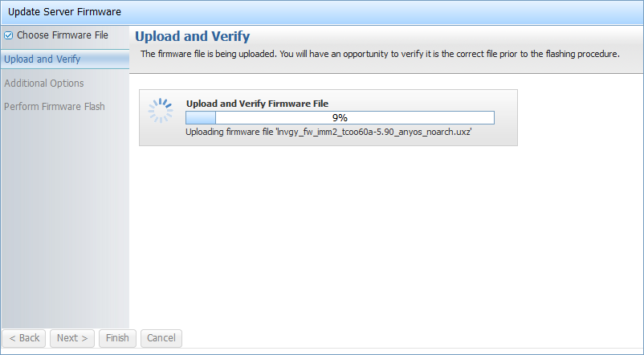The height and width of the screenshot is (355, 644).
Task: Click the blue filled part of progress bar
Action: point(201,117)
